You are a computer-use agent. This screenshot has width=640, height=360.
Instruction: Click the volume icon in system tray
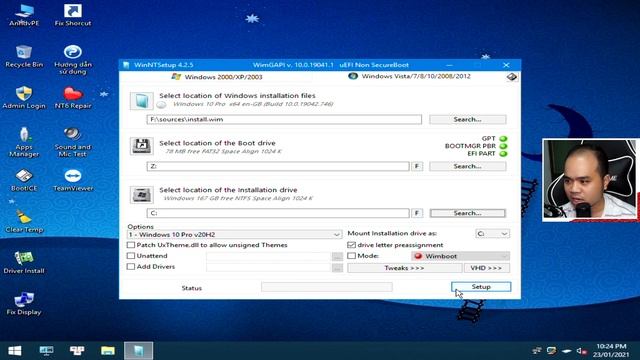[581, 351]
